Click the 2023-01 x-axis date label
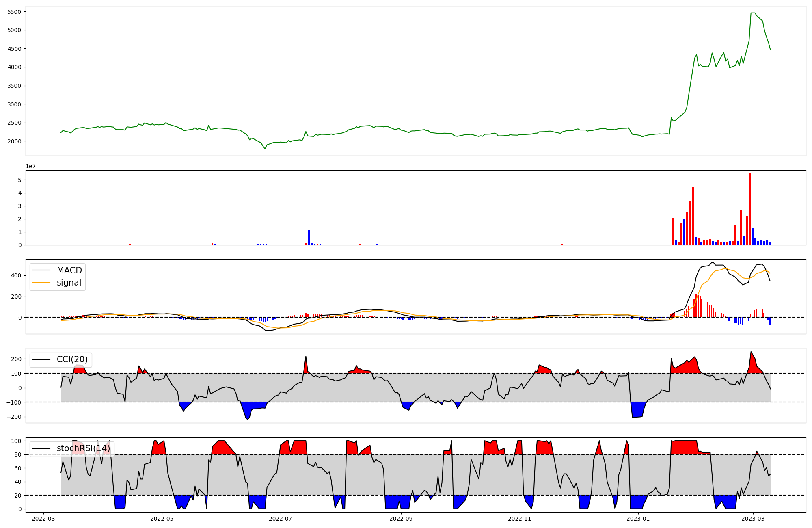Screen dimensions: 812x528 tap(638, 519)
